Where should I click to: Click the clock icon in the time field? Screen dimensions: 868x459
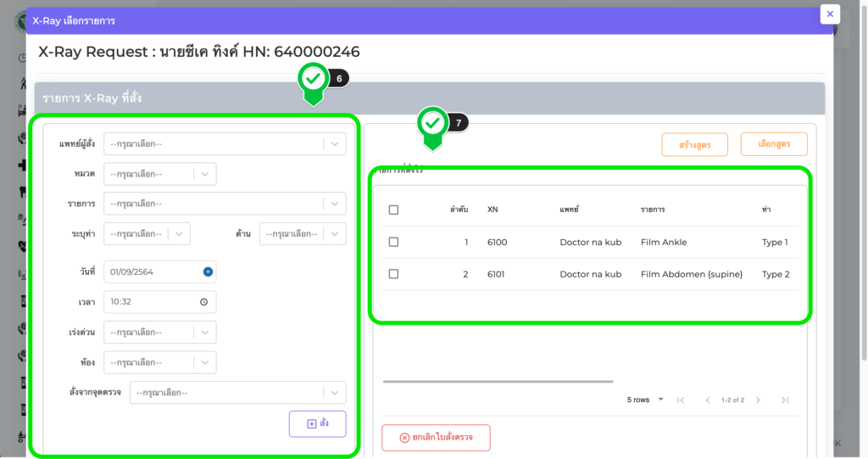(x=203, y=302)
